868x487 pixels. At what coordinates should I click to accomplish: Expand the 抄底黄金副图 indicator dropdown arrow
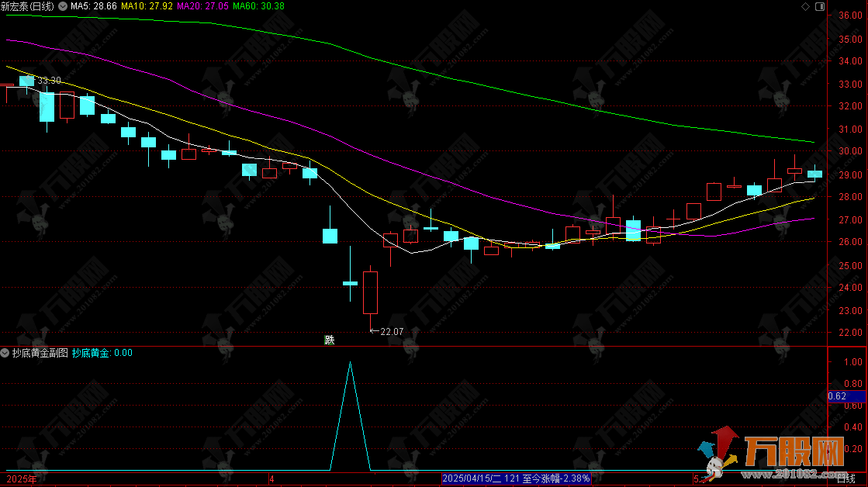click(x=5, y=353)
